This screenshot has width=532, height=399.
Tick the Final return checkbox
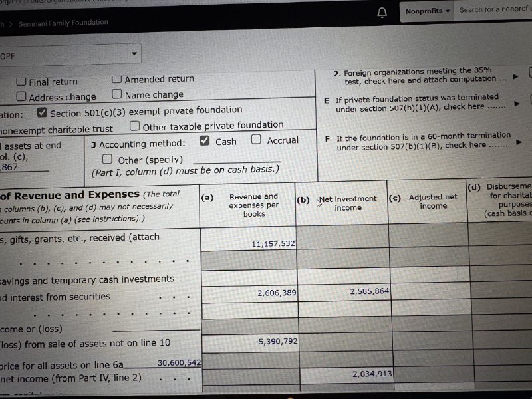(x=21, y=81)
